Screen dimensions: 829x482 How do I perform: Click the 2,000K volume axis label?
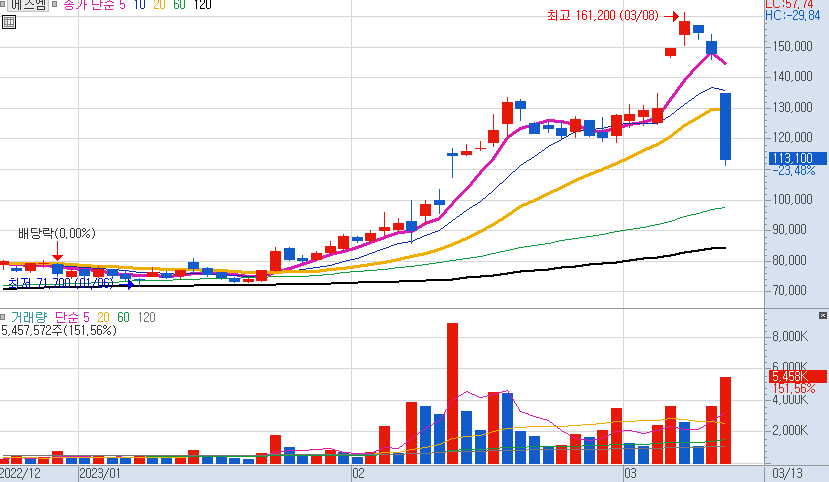tap(790, 430)
